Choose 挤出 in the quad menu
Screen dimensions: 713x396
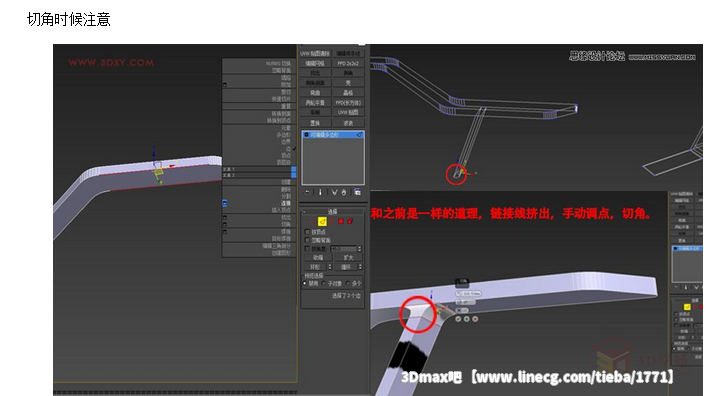coord(286,217)
